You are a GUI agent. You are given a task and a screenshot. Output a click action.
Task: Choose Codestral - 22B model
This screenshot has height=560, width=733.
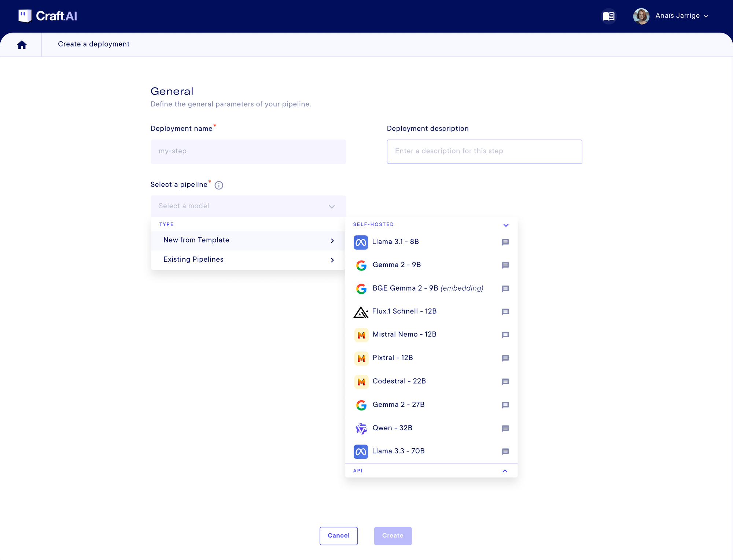tap(431, 382)
